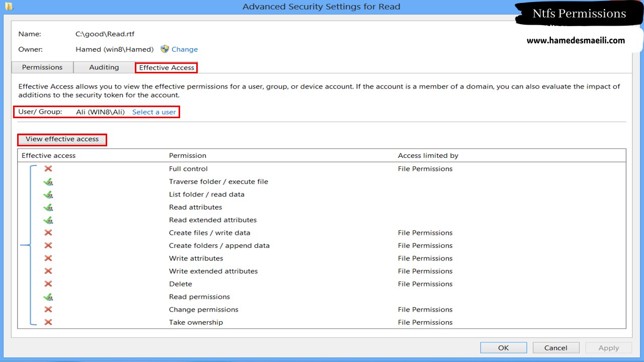Click the red X beside Create files / write data
This screenshot has width=644, height=362.
(x=48, y=233)
